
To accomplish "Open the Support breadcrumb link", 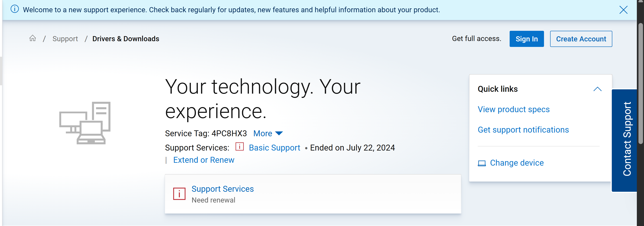I will [x=65, y=39].
